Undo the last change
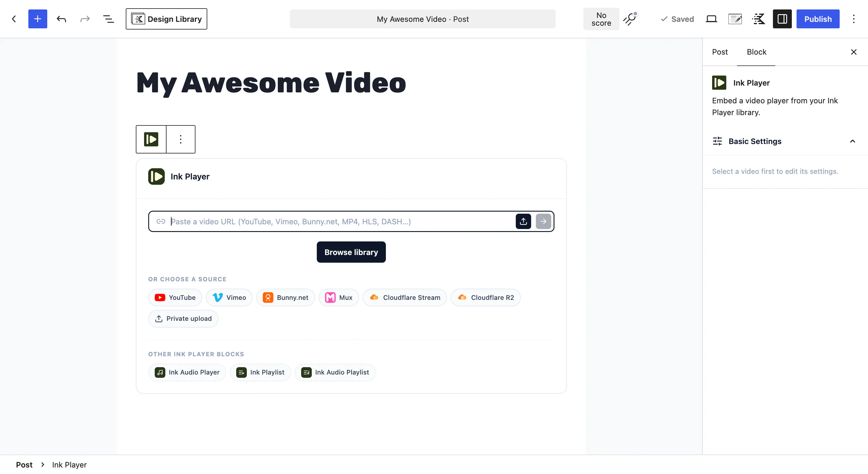 [61, 19]
